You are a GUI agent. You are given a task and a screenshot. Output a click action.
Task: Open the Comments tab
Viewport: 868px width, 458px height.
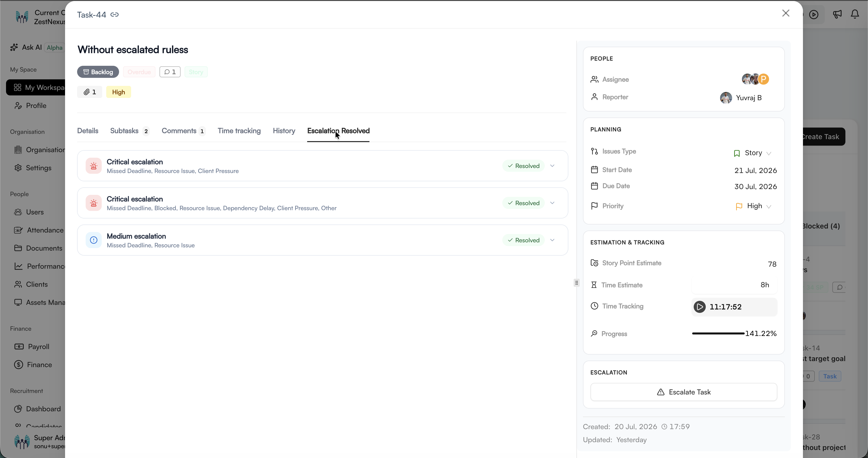pos(184,131)
